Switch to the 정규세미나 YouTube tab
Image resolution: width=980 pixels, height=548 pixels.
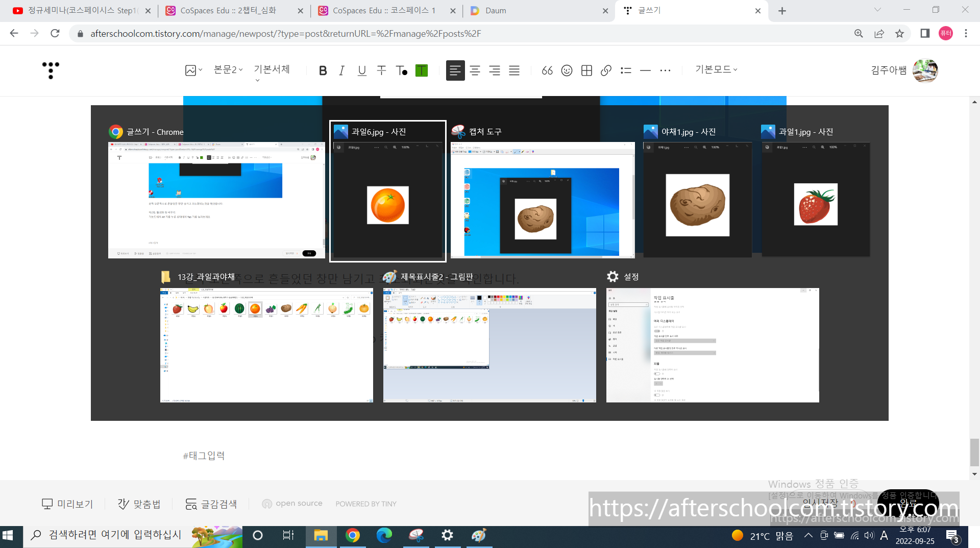click(x=82, y=11)
